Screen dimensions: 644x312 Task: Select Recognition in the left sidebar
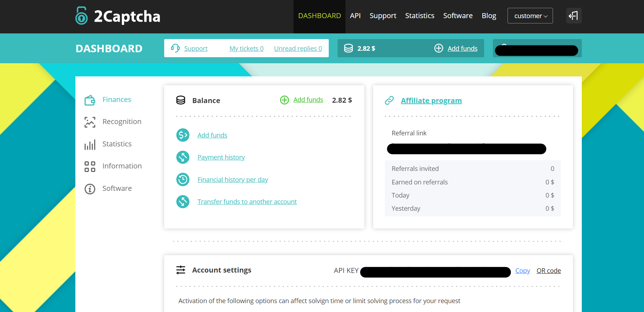tap(122, 122)
